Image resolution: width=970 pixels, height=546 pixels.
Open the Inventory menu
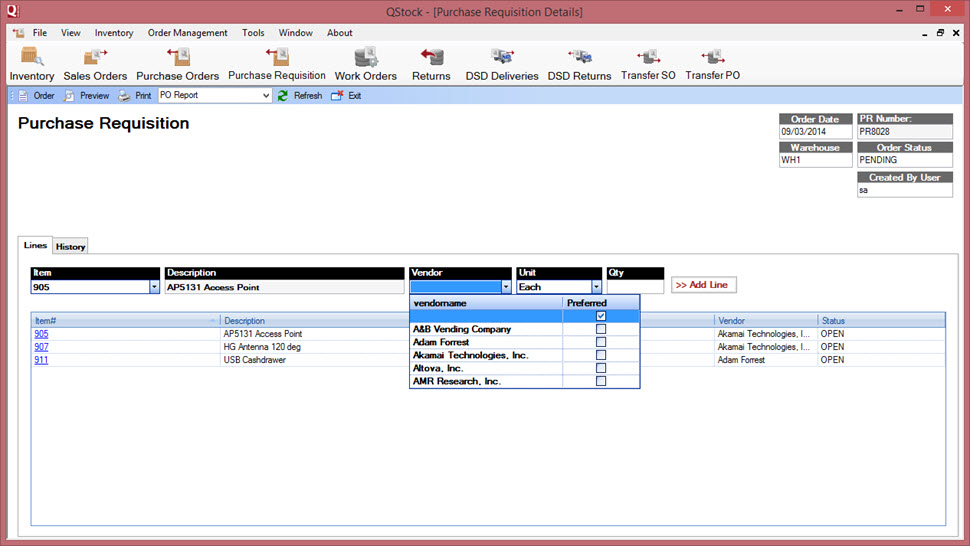tap(114, 33)
